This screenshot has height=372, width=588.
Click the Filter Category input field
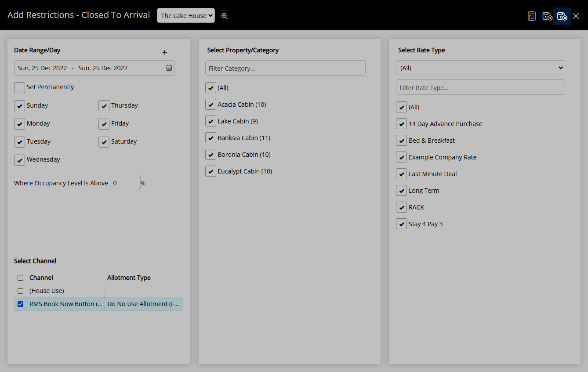point(285,68)
